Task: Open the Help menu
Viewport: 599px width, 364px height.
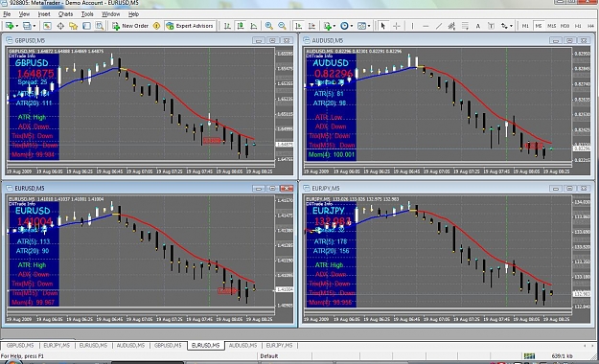Action: 133,14
